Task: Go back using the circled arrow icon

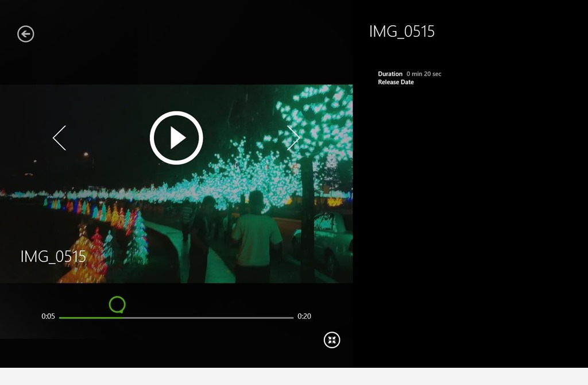Action: click(x=26, y=34)
